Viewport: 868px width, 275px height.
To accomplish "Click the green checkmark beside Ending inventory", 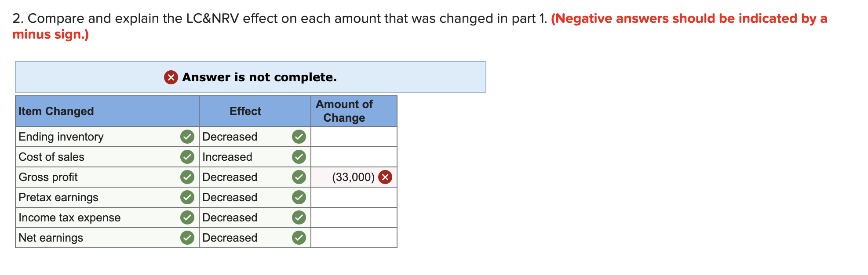I will [x=188, y=137].
